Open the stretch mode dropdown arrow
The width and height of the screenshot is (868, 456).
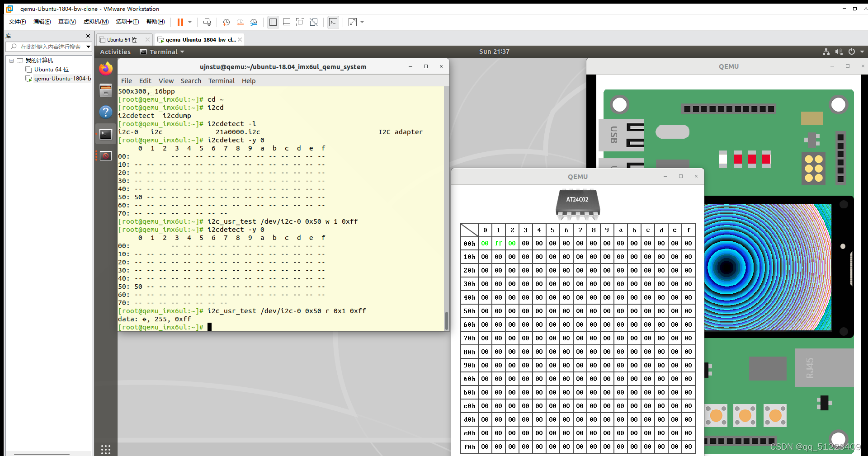tap(362, 22)
